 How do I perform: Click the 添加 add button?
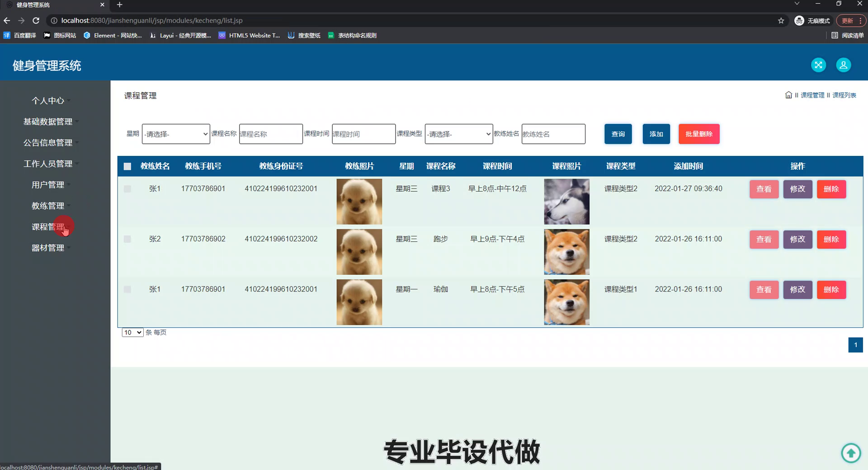pyautogui.click(x=656, y=134)
